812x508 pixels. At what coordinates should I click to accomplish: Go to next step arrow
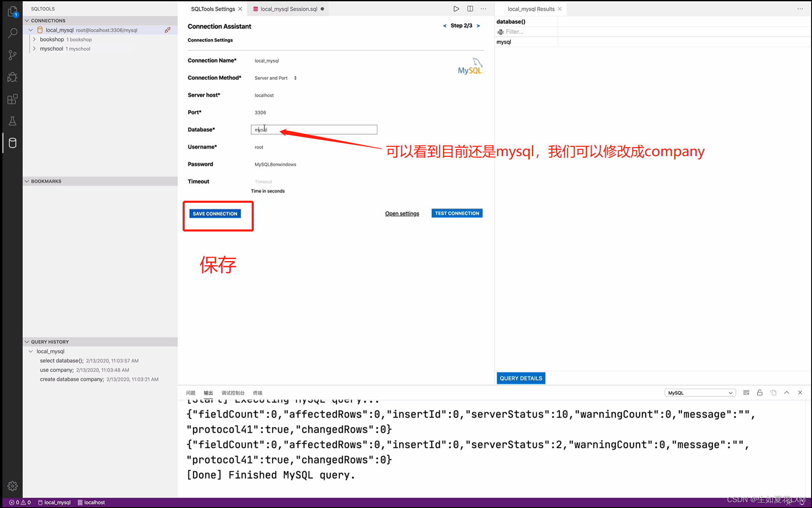point(478,26)
